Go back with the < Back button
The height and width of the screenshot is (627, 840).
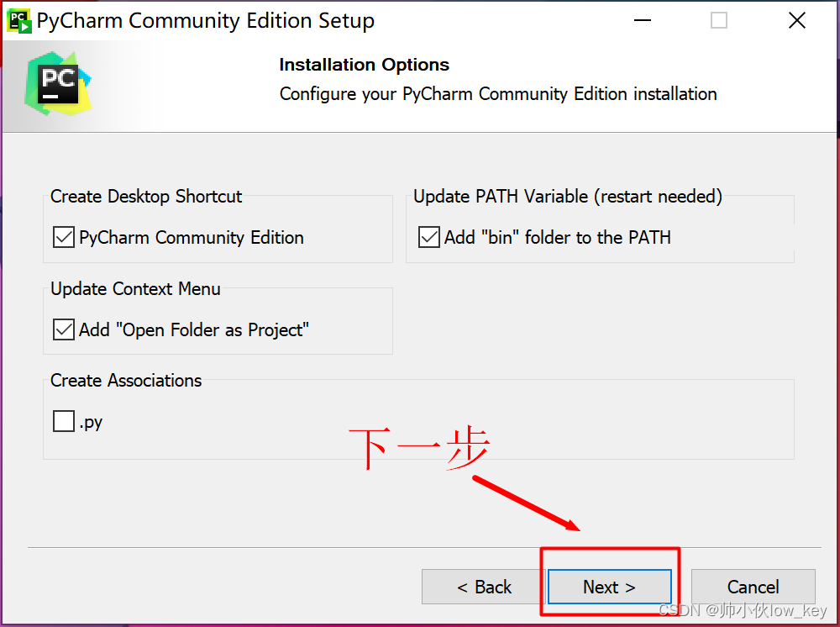[484, 587]
